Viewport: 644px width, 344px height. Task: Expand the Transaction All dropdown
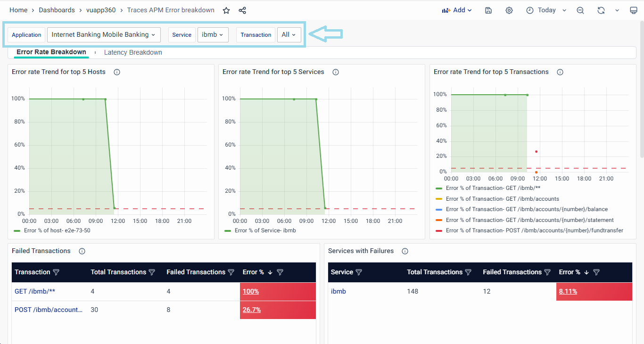coord(289,35)
